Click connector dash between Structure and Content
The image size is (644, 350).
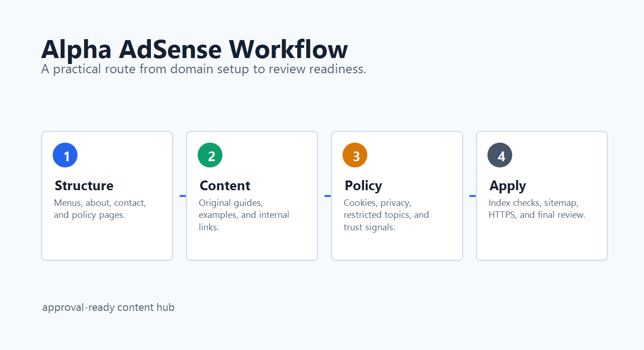pyautogui.click(x=183, y=196)
